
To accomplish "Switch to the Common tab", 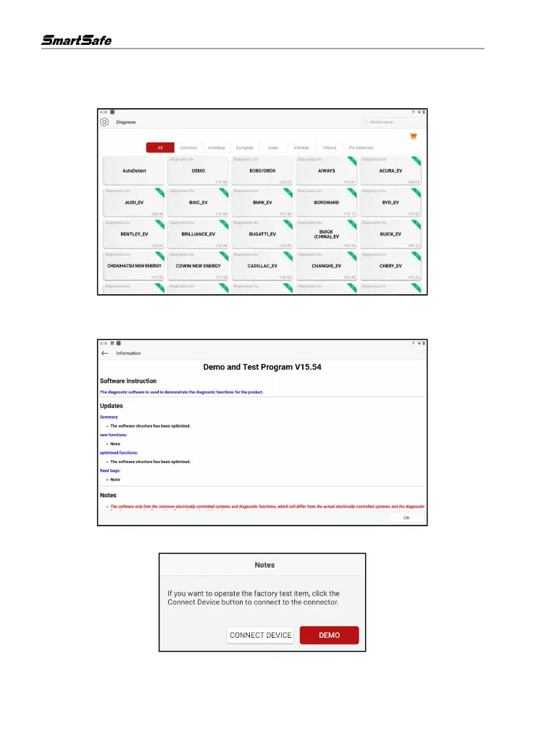I will (x=188, y=148).
